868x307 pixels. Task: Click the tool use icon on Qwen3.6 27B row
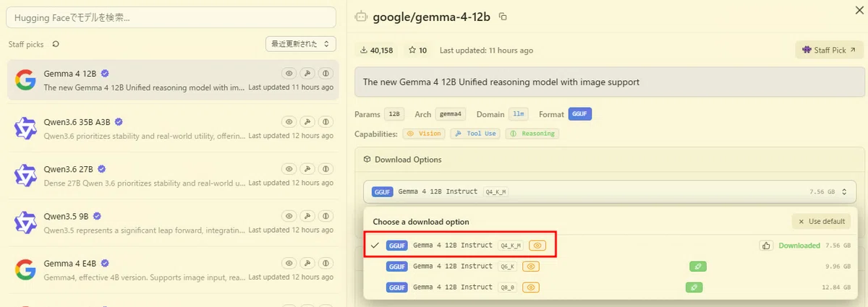pos(307,169)
